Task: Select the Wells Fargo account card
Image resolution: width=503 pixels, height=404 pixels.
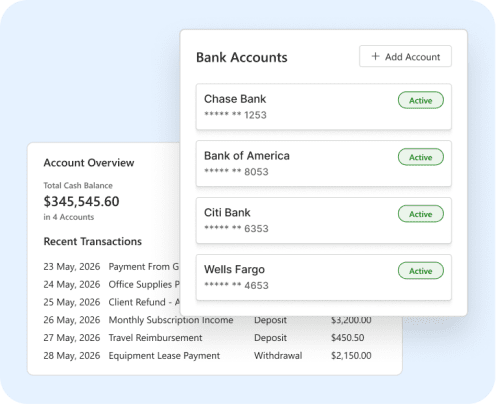Action: [x=324, y=277]
